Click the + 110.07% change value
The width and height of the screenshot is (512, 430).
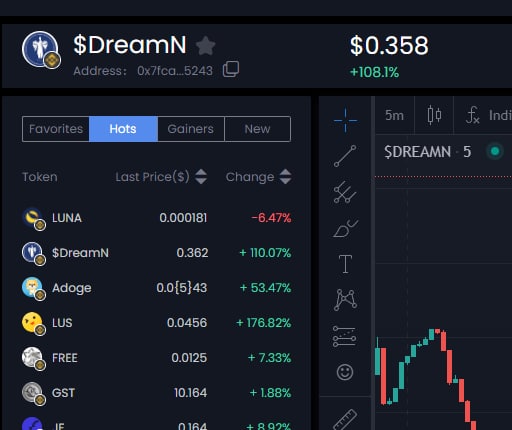pos(265,253)
